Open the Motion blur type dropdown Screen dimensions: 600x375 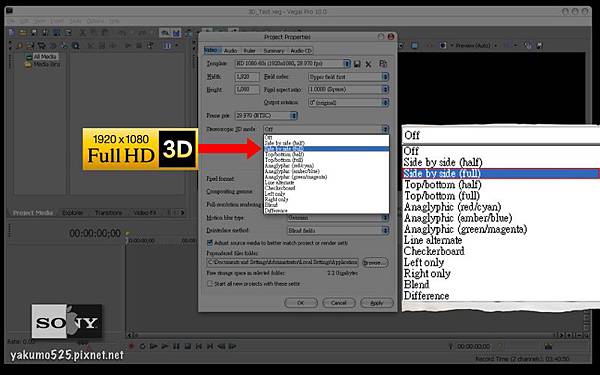(338, 218)
